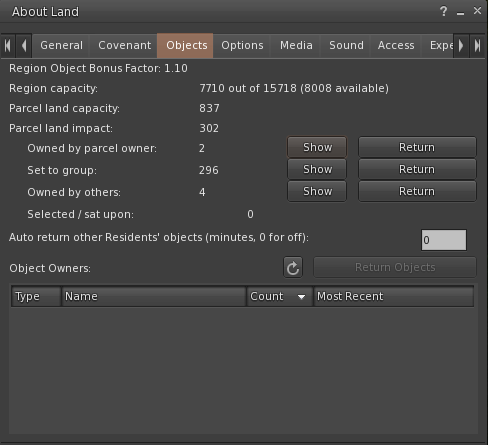This screenshot has height=445, width=488.
Task: Switch to the Media tab
Action: click(x=296, y=45)
